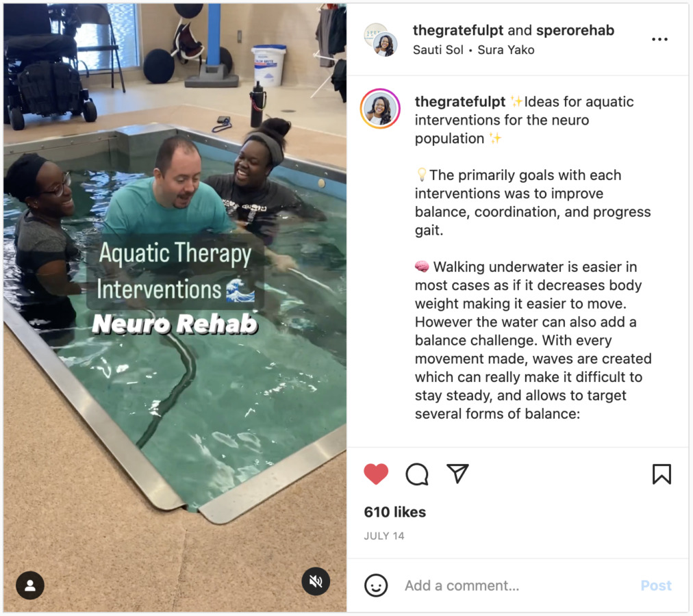Open comments via speech bubble icon

click(417, 474)
